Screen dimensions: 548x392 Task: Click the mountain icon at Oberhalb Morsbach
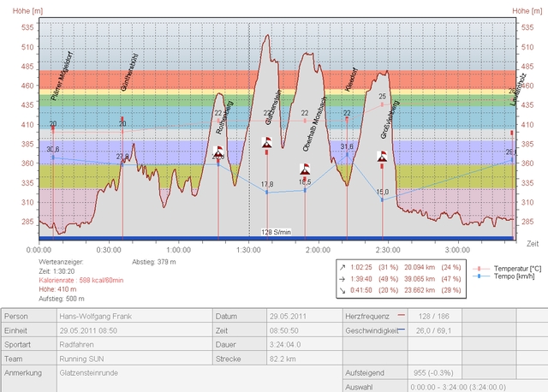click(x=306, y=169)
